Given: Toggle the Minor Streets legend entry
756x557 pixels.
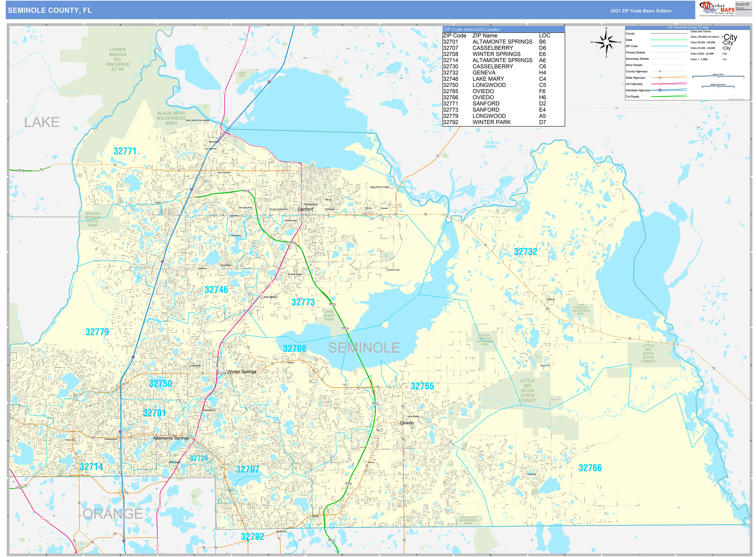Looking at the screenshot, I should click(635, 65).
